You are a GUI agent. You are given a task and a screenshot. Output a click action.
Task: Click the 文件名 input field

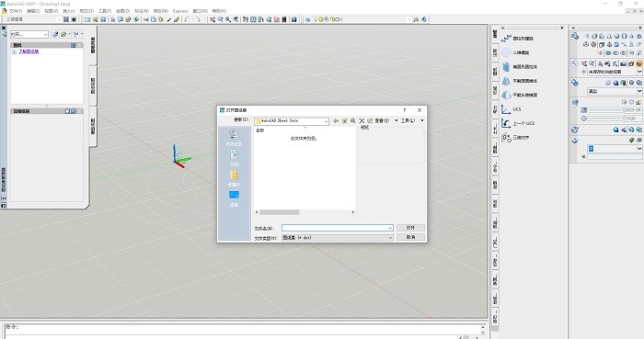[338, 228]
